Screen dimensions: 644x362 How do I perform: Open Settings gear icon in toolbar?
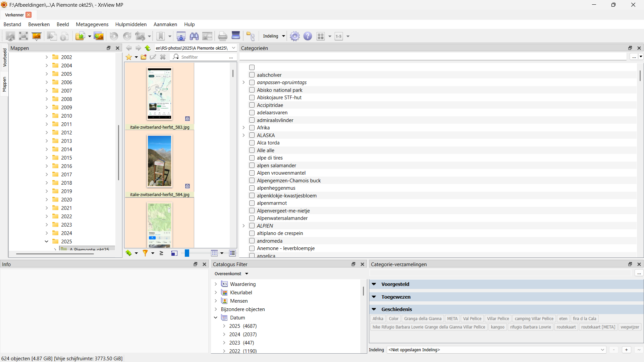coord(294,36)
